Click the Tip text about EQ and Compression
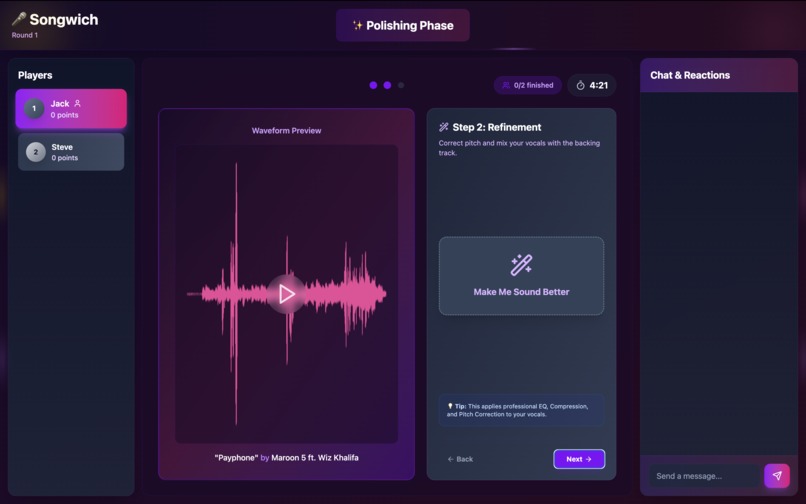806x504 pixels. pyautogui.click(x=517, y=410)
